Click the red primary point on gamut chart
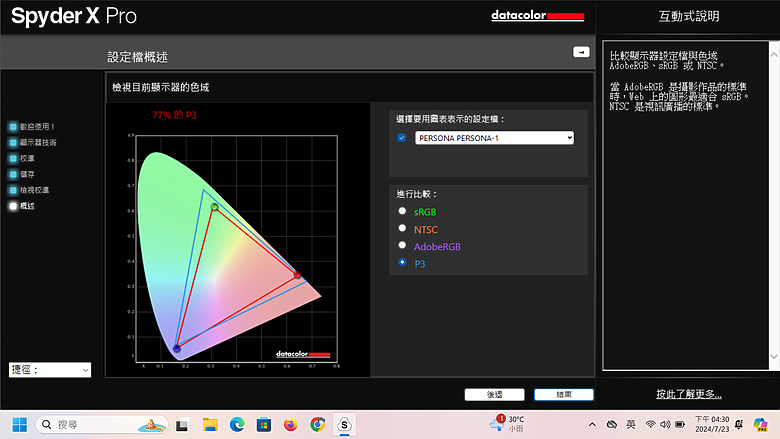Screen dimensions: 780x439 297,275
